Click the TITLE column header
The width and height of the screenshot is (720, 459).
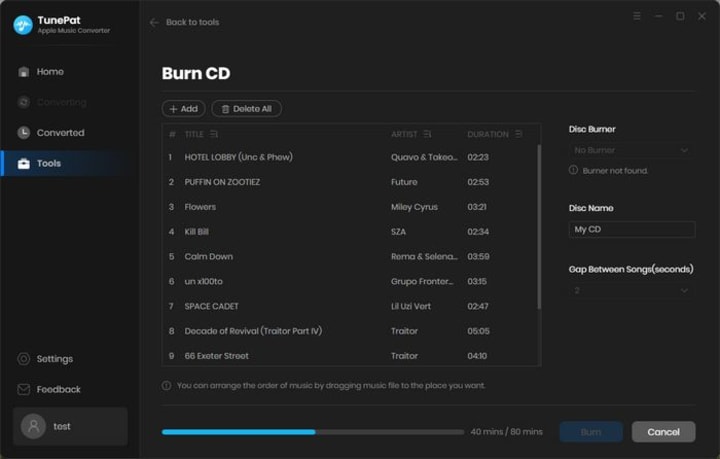click(x=194, y=134)
